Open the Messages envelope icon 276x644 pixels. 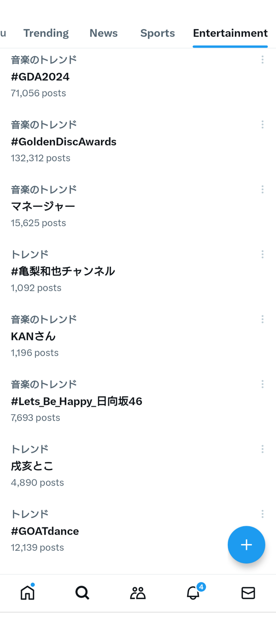[x=248, y=593]
